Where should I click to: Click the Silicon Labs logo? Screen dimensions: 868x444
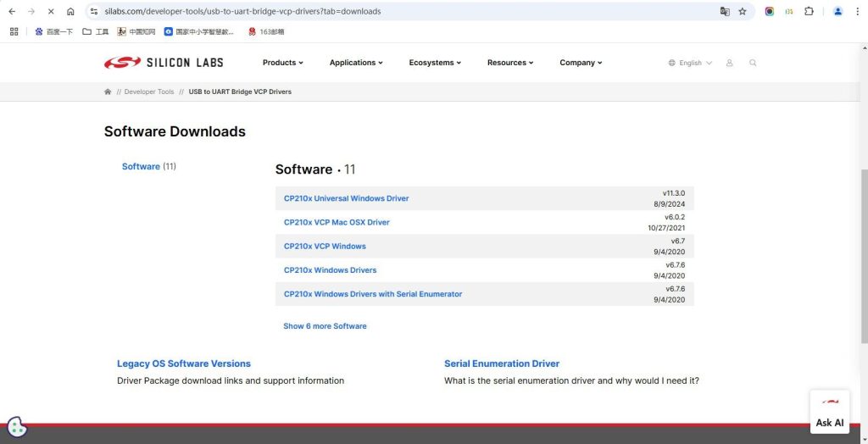(164, 63)
